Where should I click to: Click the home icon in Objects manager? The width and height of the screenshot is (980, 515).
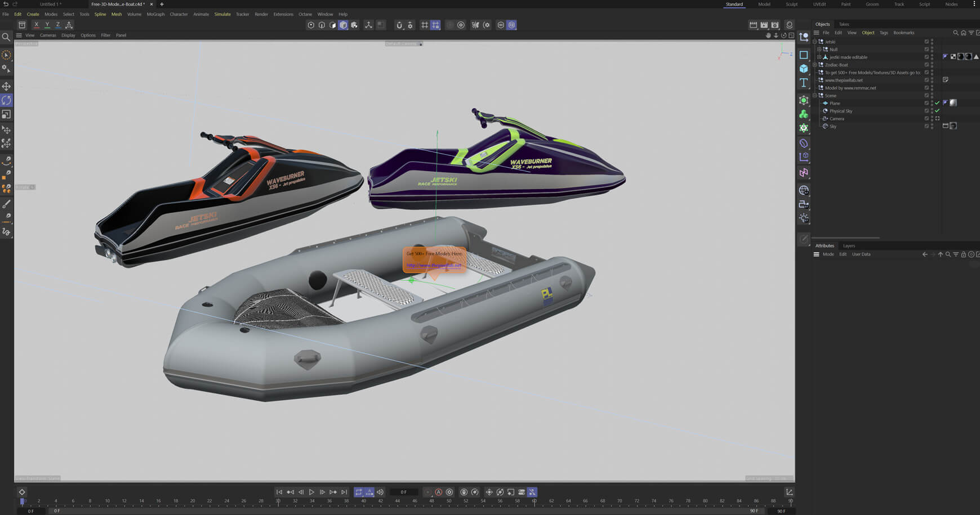[963, 33]
